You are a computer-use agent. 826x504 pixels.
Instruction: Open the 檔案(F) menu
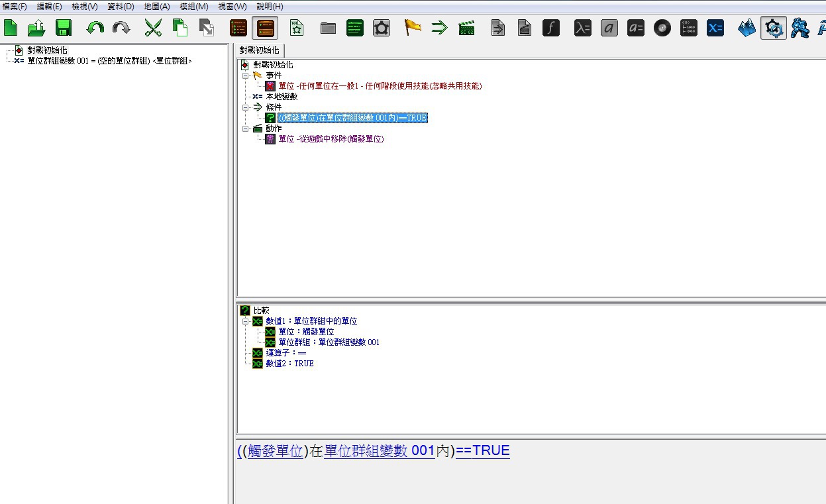pyautogui.click(x=15, y=6)
